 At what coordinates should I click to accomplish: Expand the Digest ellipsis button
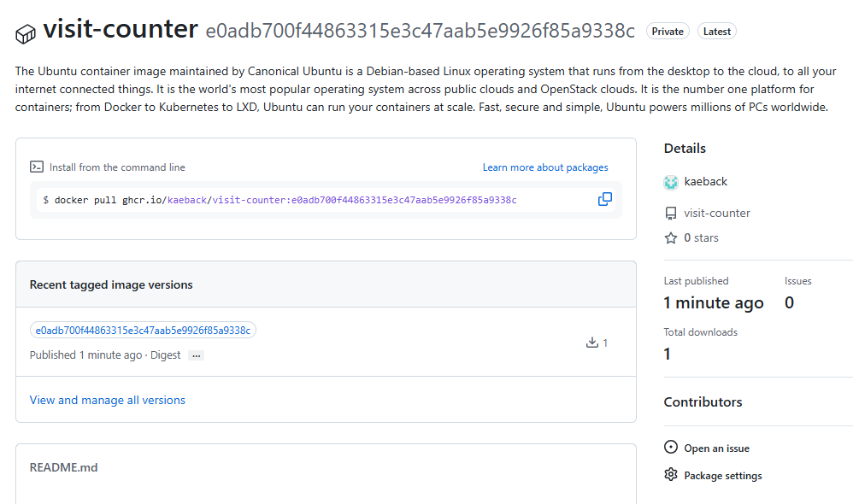coord(196,355)
